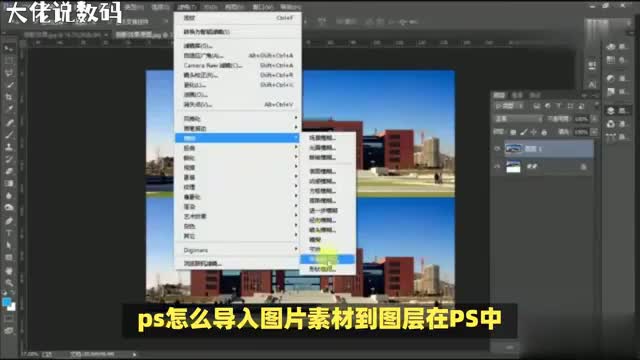Open layer filter type dropdown
The width and height of the screenshot is (640, 360).
(x=509, y=106)
